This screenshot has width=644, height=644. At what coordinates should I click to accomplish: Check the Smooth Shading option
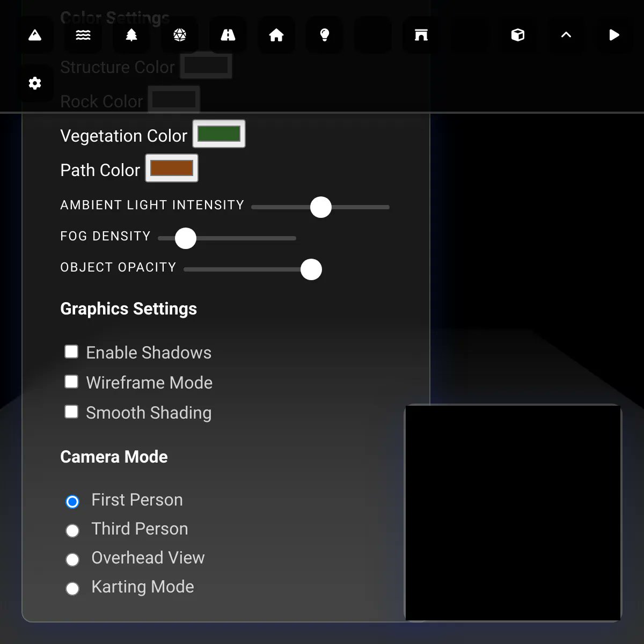[x=71, y=412]
